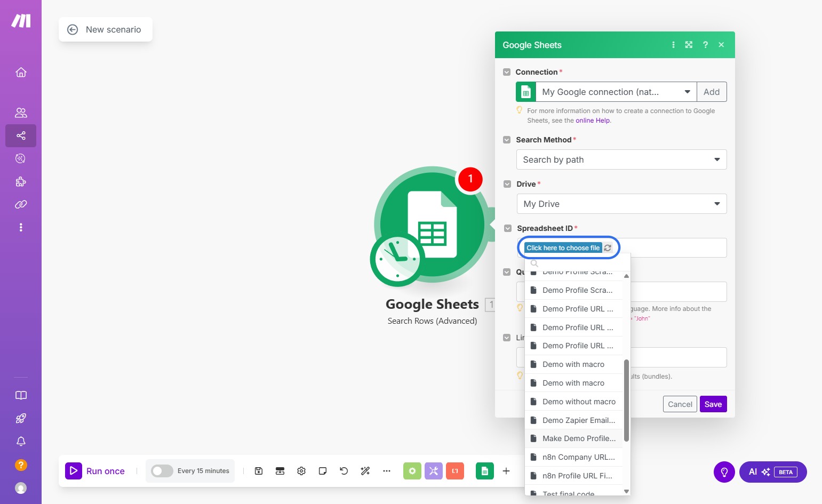
Task: Open the What's new rocket icon
Action: coord(21,419)
